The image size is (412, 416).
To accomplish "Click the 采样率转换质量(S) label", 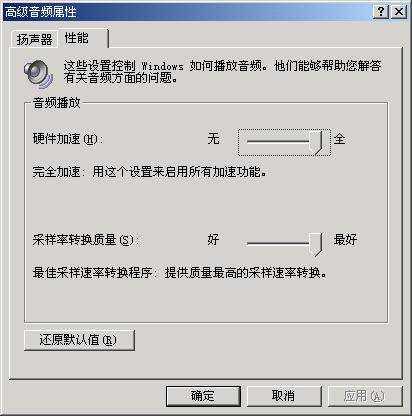I will pos(85,240).
